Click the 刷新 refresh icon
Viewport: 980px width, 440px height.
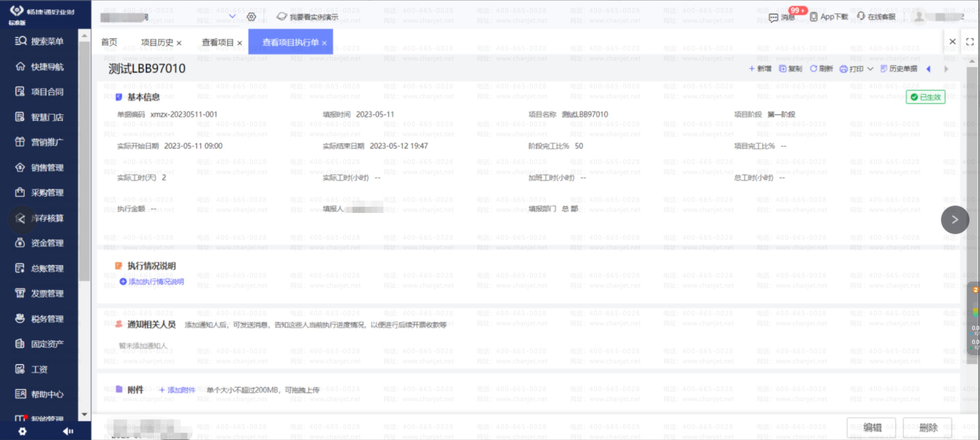[813, 69]
